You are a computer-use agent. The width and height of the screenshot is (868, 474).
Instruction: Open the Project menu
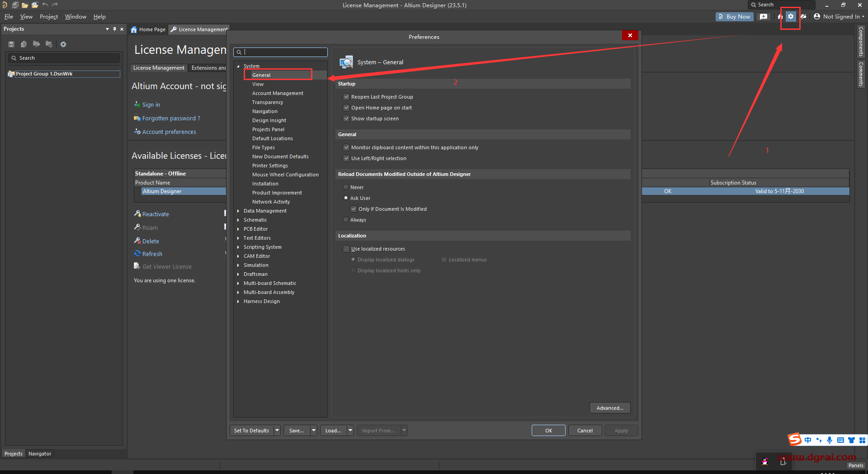click(x=48, y=17)
